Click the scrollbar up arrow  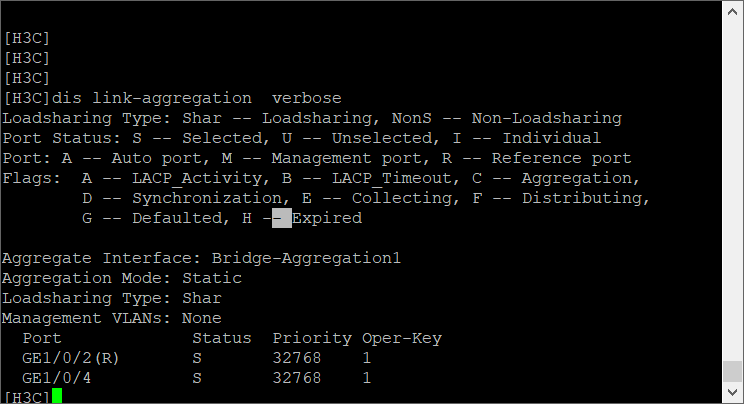(x=733, y=10)
